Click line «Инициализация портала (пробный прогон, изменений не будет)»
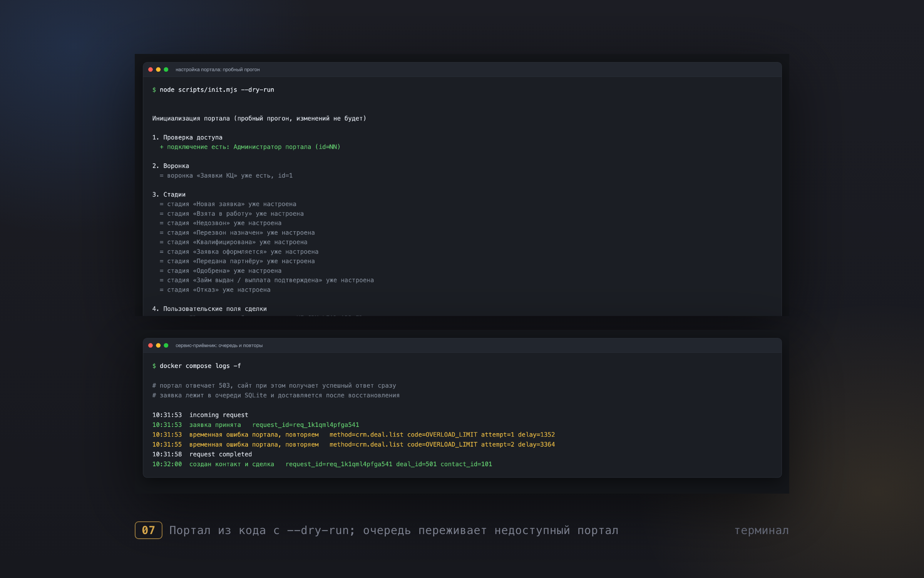Viewport: 924px width, 578px height. pos(259,119)
